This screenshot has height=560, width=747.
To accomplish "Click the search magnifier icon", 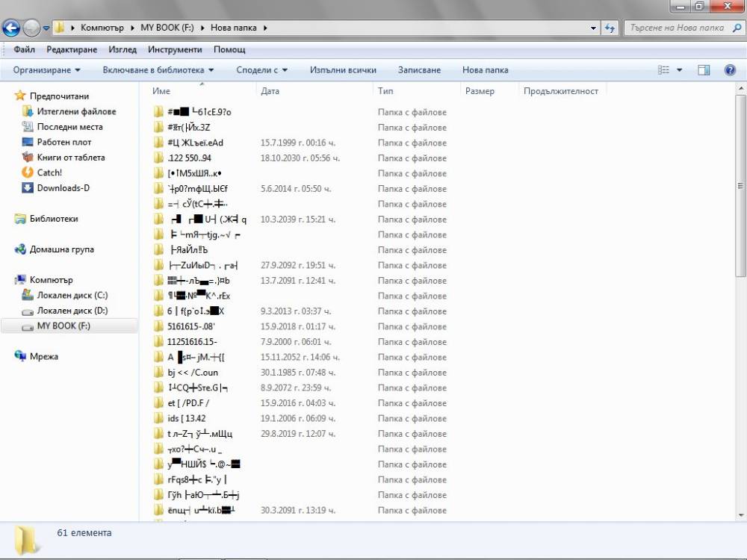I will [x=737, y=28].
